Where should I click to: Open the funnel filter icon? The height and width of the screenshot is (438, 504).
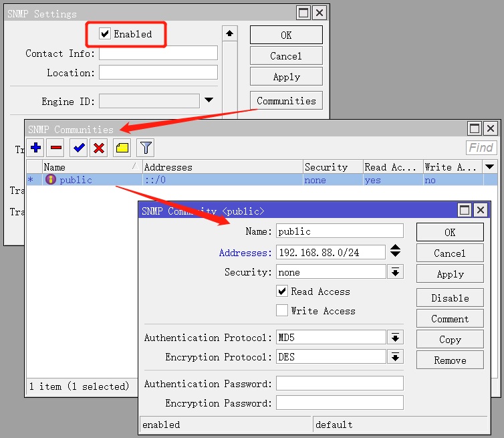pos(145,148)
